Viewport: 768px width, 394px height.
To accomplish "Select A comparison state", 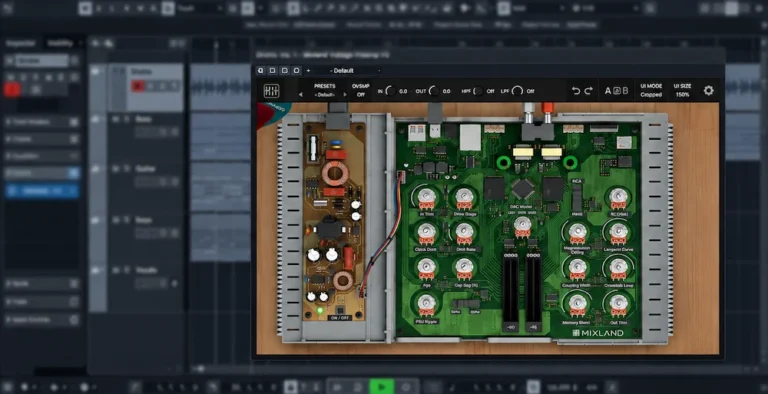I will tap(608, 91).
